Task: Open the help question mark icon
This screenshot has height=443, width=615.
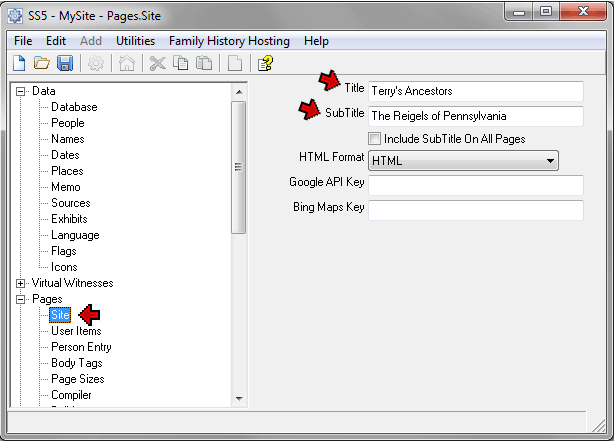Action: pos(265,63)
